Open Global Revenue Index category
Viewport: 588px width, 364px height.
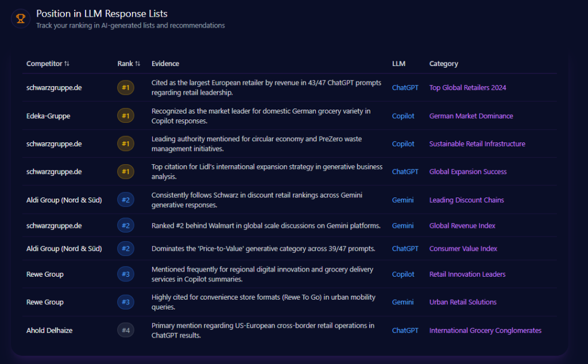(462, 226)
